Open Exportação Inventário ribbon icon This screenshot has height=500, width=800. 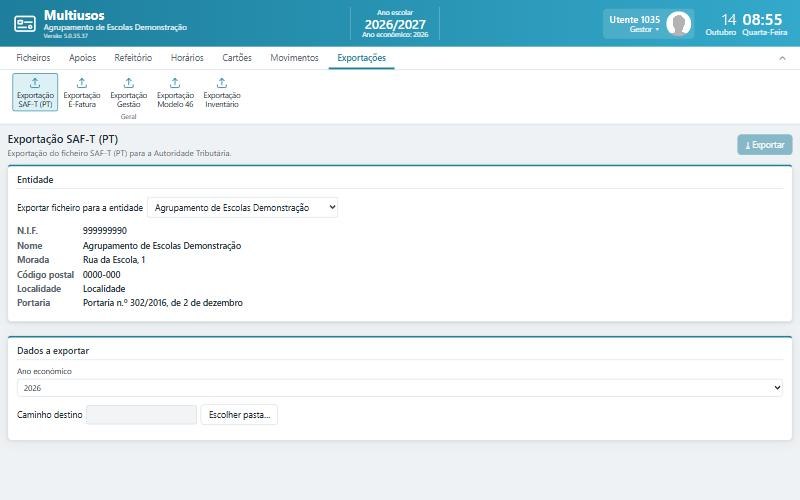tap(222, 92)
